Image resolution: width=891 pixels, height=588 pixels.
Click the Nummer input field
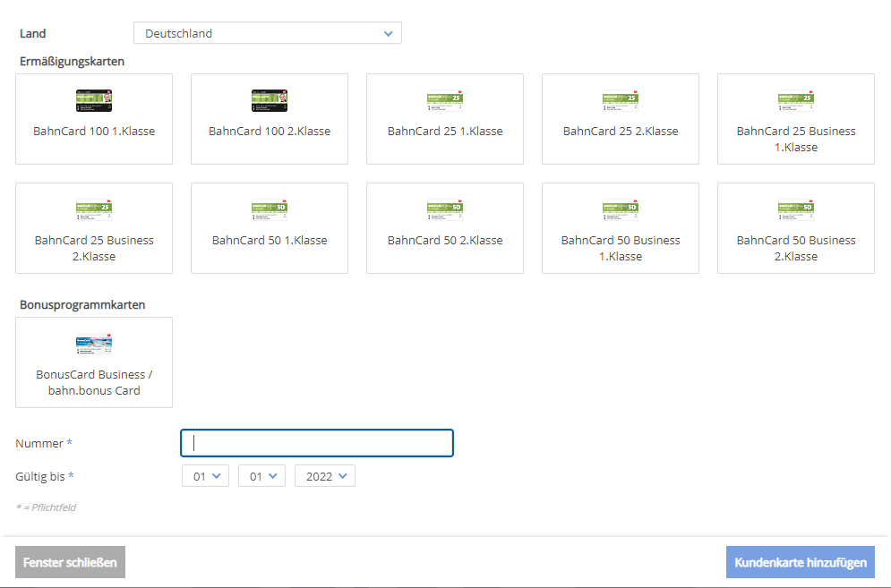(317, 443)
